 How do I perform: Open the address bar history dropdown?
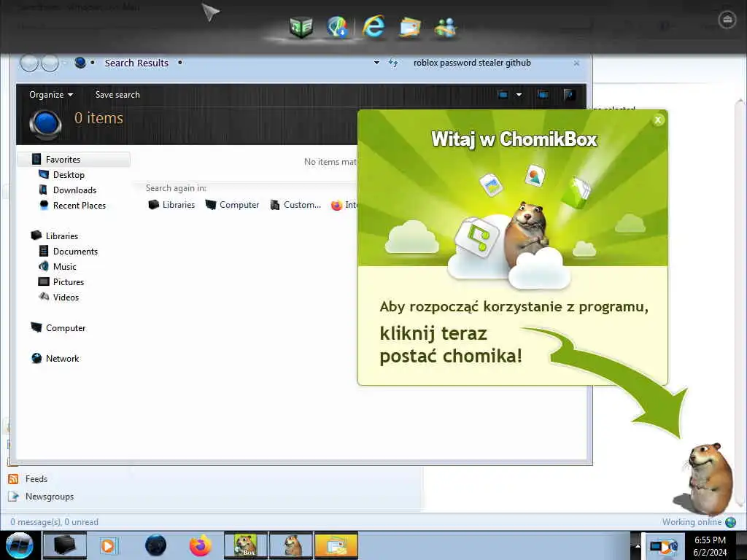[x=376, y=63]
